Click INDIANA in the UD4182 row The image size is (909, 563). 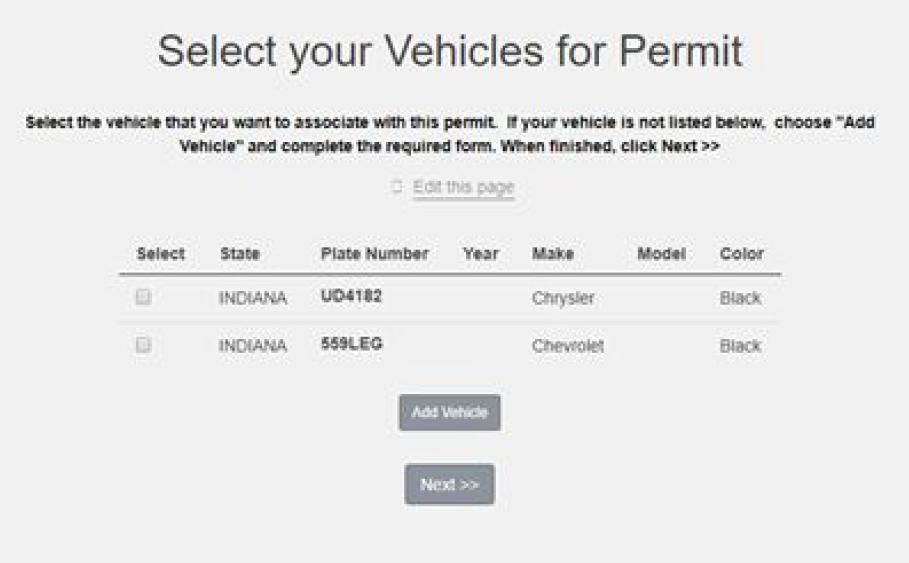[x=253, y=298]
